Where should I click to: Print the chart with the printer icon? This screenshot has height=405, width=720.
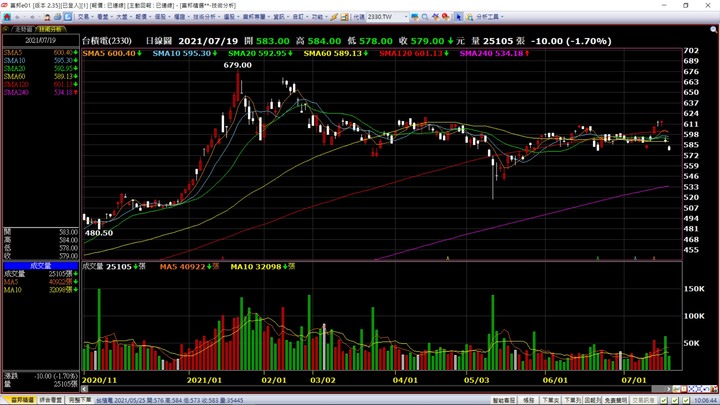click(x=57, y=17)
